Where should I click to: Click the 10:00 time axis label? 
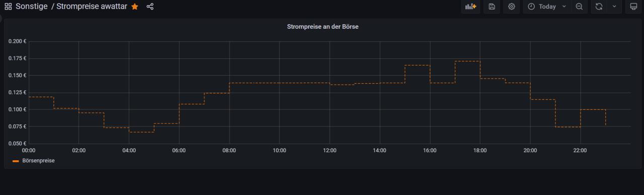pyautogui.click(x=280, y=150)
